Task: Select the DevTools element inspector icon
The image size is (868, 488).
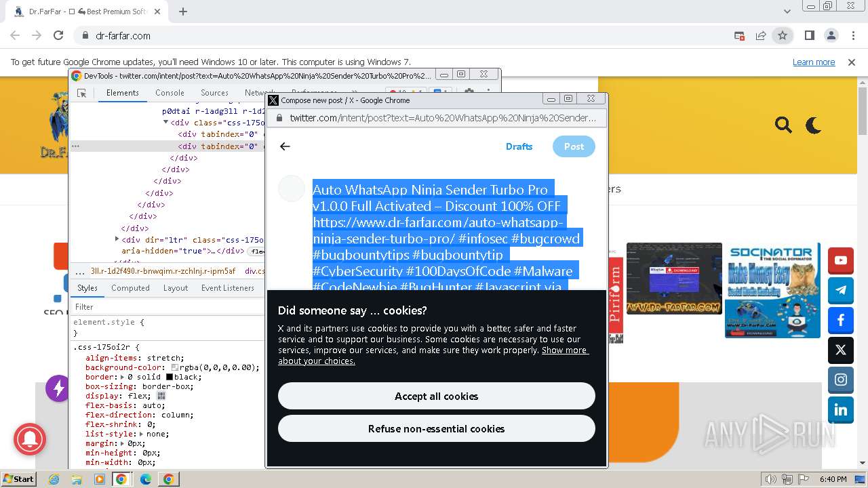Action: click(x=81, y=93)
